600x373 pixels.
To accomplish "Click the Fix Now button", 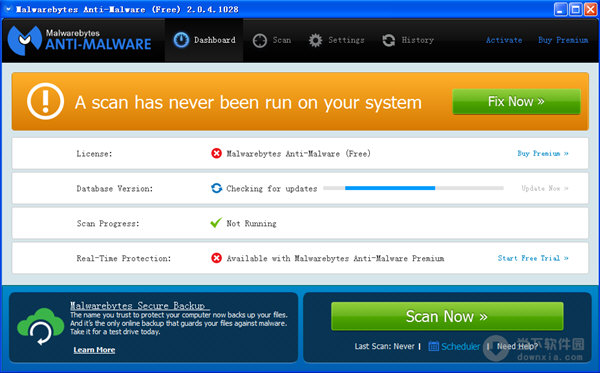I will 516,102.
